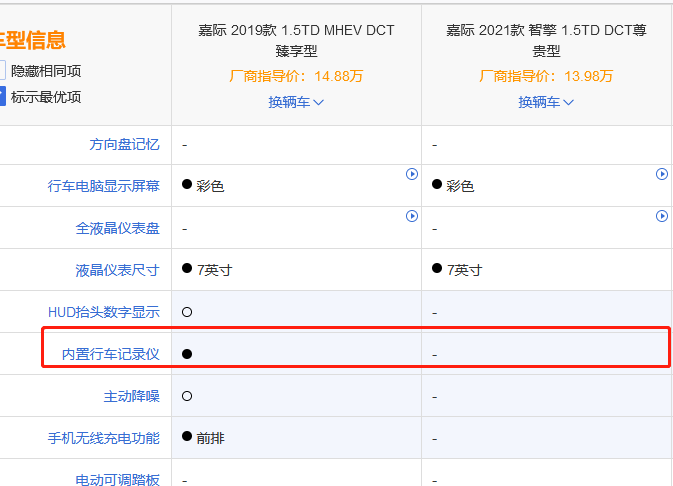Click video icon for 全液晶仪表盘 in 2021款 column
This screenshot has width=673, height=486.
coord(661,216)
